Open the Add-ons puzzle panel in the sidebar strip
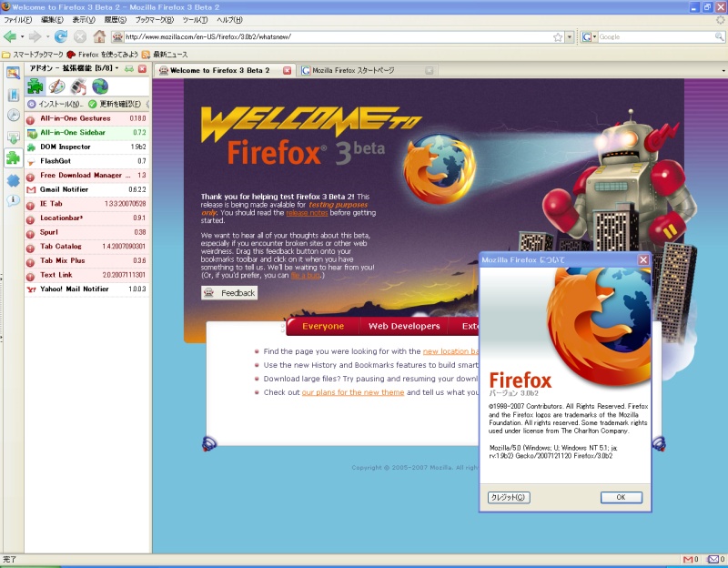This screenshot has width=728, height=568. (13, 157)
